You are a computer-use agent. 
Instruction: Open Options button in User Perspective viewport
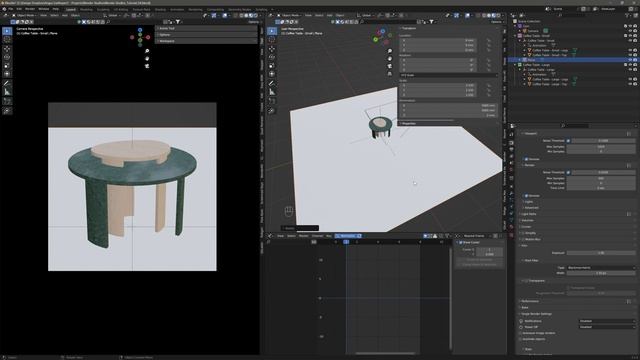tap(497, 22)
